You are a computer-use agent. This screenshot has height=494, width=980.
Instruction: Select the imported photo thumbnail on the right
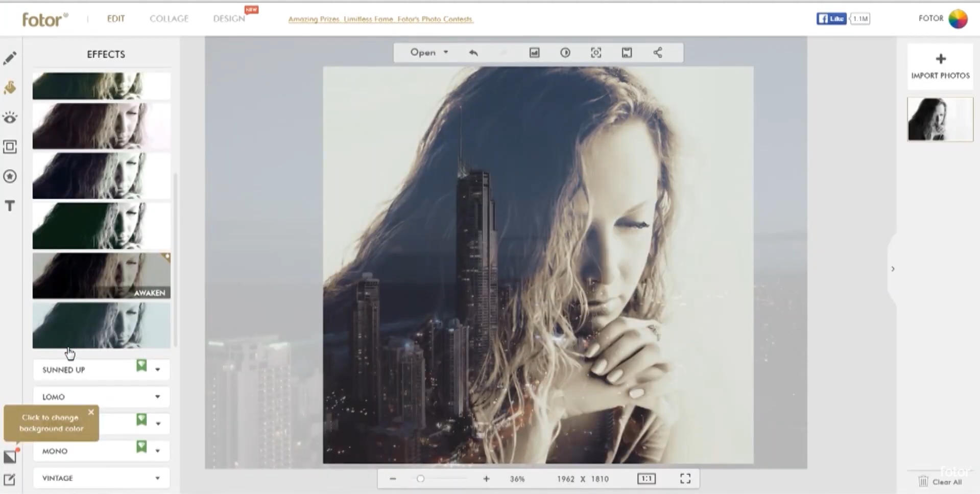(940, 119)
